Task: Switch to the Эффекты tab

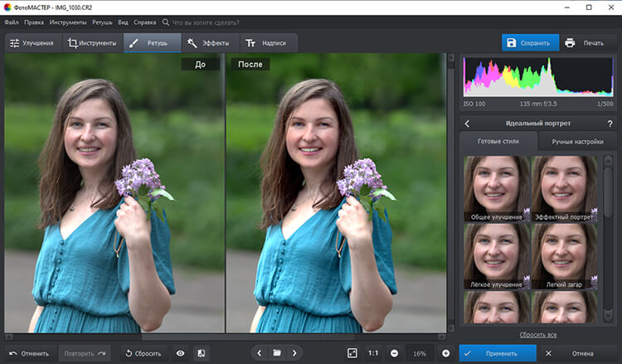Action: (x=207, y=42)
